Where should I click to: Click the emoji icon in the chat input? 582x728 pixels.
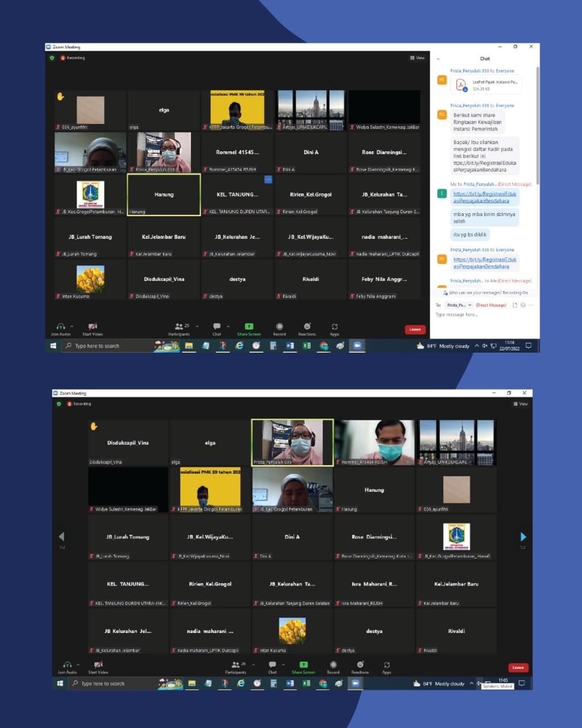tap(523, 305)
